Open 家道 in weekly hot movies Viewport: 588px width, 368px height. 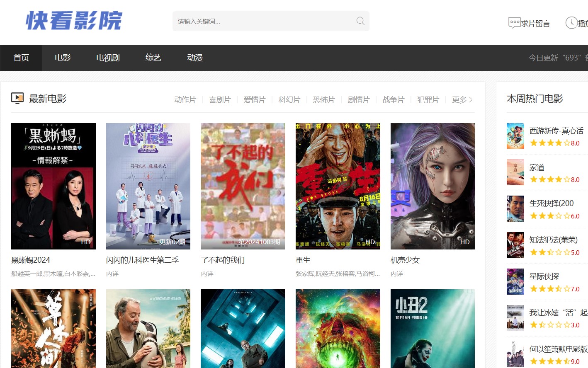click(537, 167)
